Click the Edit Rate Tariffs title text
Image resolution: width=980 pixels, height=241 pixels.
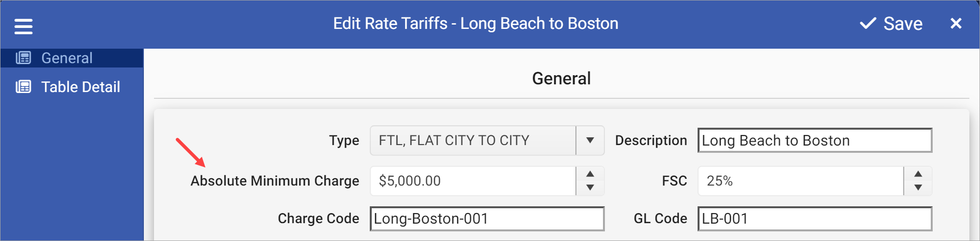click(x=475, y=24)
